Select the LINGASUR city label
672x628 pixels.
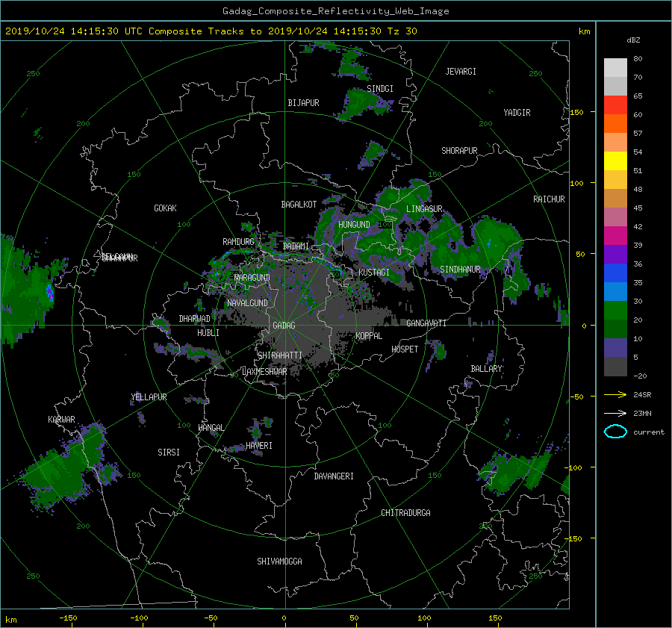pos(424,209)
